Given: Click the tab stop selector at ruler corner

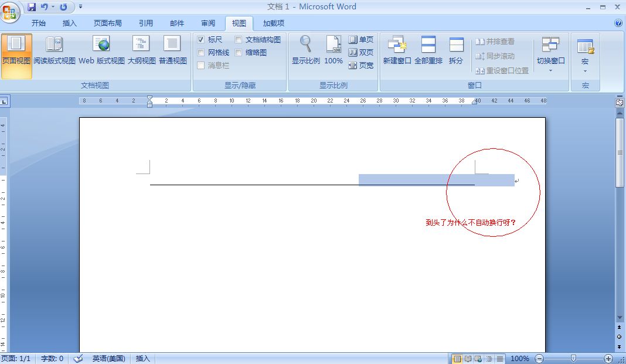Looking at the screenshot, I should [4, 101].
